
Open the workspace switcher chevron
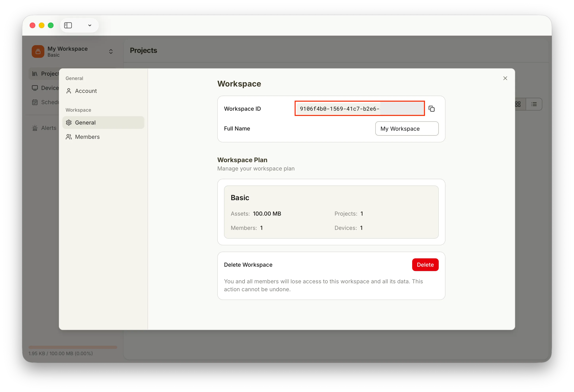111,51
